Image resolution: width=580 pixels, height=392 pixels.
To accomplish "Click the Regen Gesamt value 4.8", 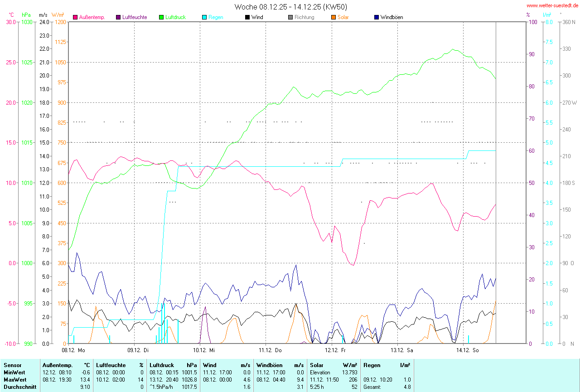I will 407,387.
